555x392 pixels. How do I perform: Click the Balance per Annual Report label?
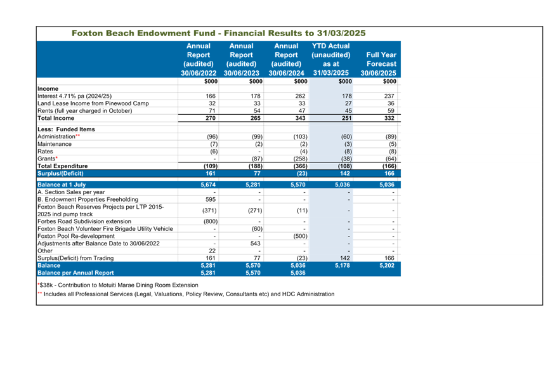point(75,273)
